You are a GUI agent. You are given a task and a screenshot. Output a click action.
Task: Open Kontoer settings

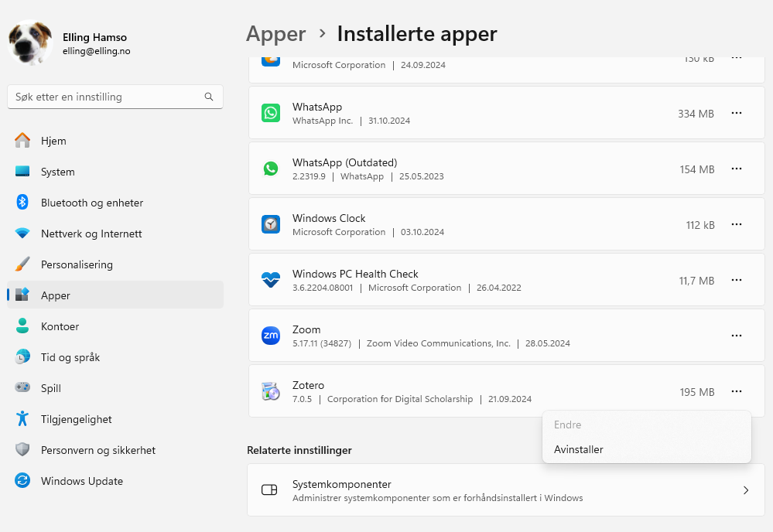point(115,326)
